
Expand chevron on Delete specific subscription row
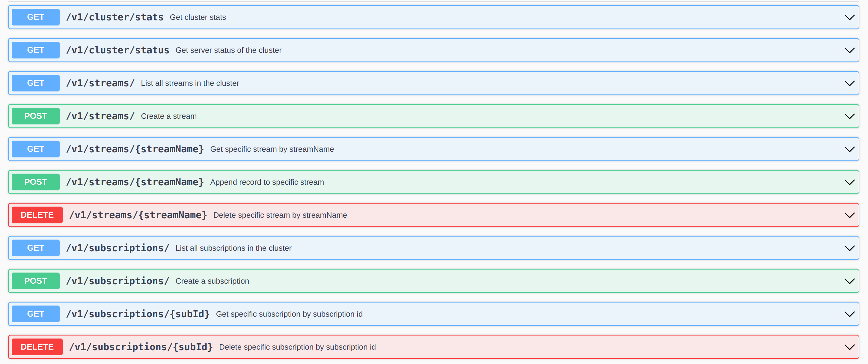pos(849,347)
